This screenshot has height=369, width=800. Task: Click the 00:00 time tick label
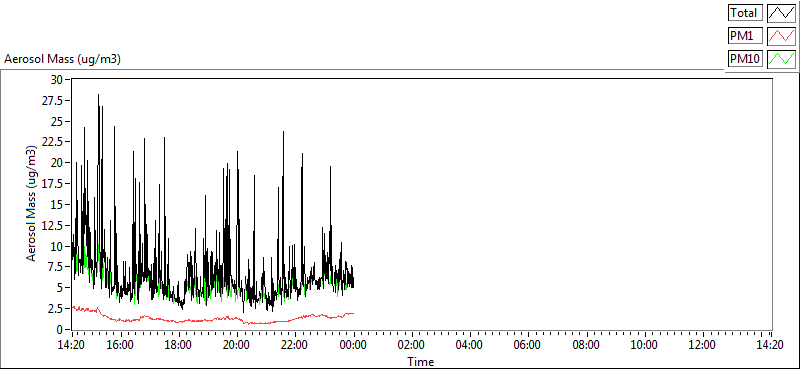coord(353,345)
